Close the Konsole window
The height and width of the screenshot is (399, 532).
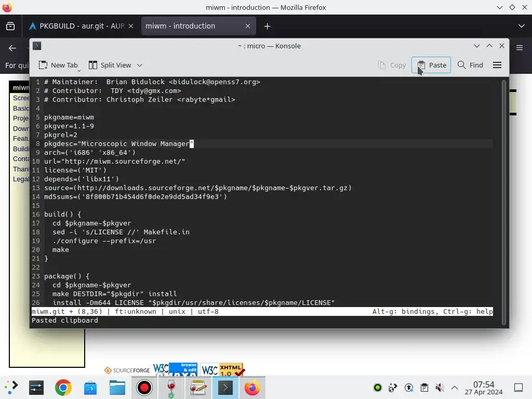(502, 46)
